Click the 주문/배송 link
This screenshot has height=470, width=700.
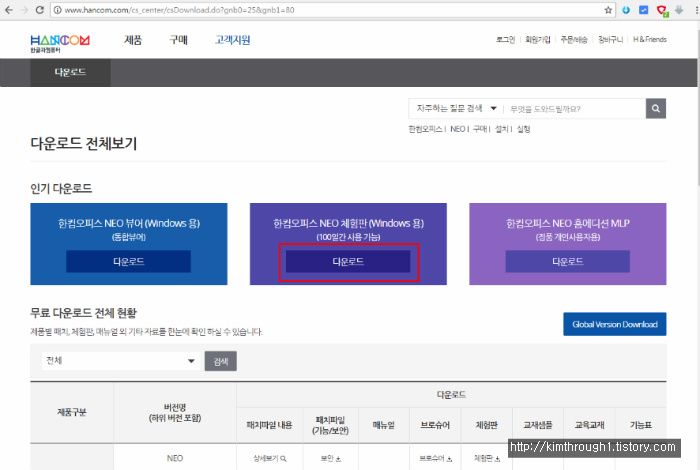tap(574, 40)
